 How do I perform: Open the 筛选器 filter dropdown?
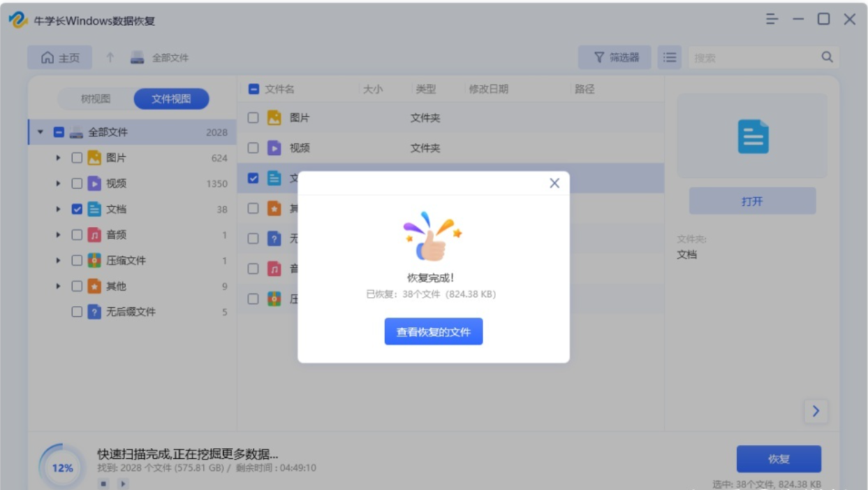click(x=615, y=57)
